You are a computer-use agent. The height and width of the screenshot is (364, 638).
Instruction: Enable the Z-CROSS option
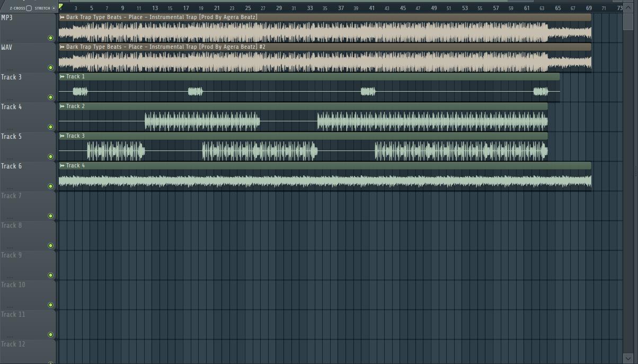(x=16, y=7)
